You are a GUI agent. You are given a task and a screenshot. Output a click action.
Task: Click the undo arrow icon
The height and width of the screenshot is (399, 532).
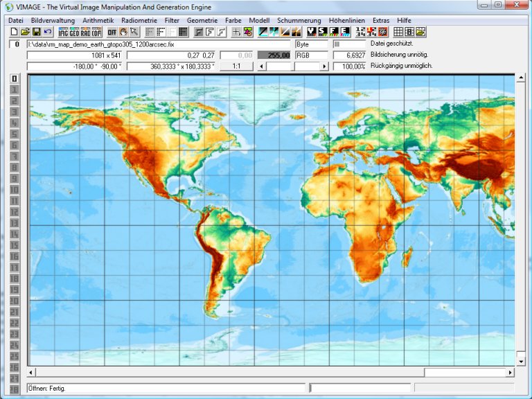(47, 32)
